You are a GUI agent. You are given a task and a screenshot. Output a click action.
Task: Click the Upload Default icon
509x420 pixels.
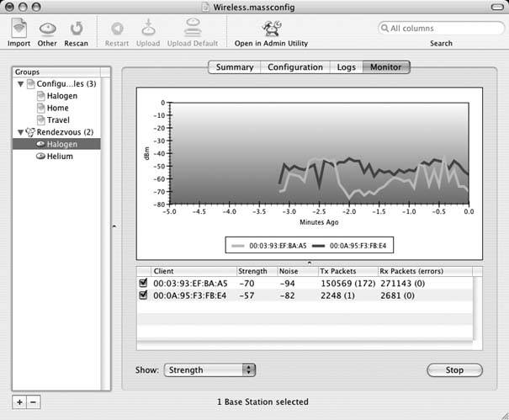pyautogui.click(x=192, y=29)
